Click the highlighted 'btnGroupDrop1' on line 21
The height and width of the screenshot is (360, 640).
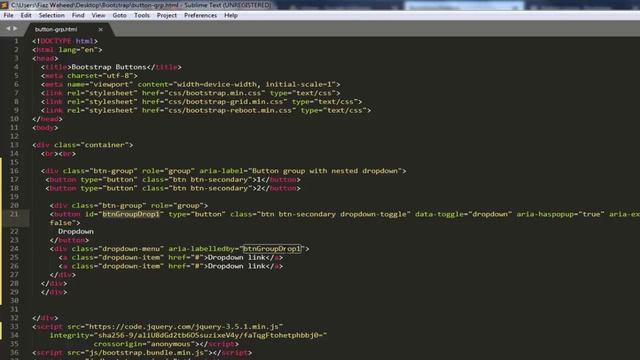coord(131,214)
